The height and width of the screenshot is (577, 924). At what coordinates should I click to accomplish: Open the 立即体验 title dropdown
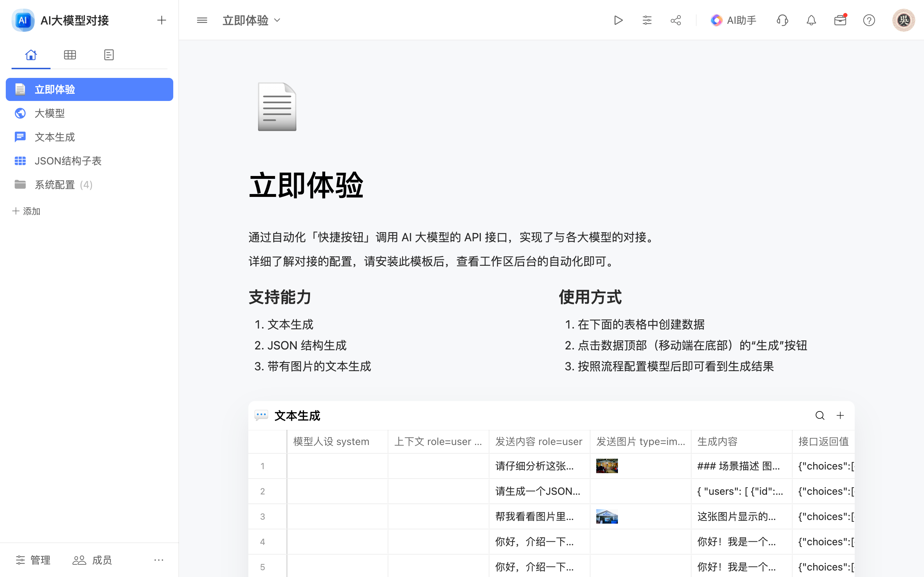click(278, 20)
